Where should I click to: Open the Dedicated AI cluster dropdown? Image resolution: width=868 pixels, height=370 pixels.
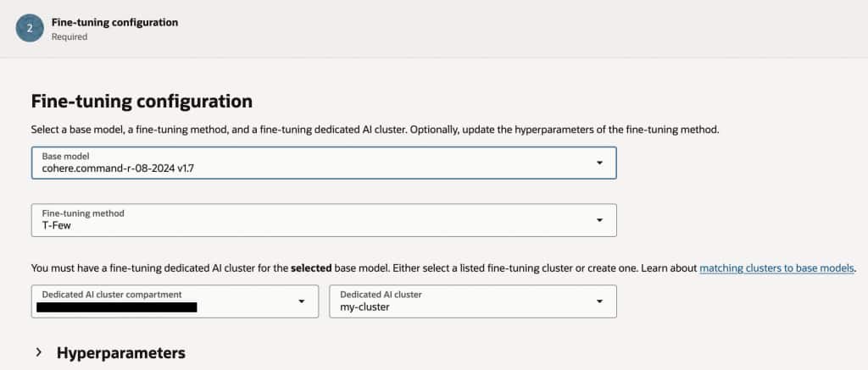tap(471, 301)
